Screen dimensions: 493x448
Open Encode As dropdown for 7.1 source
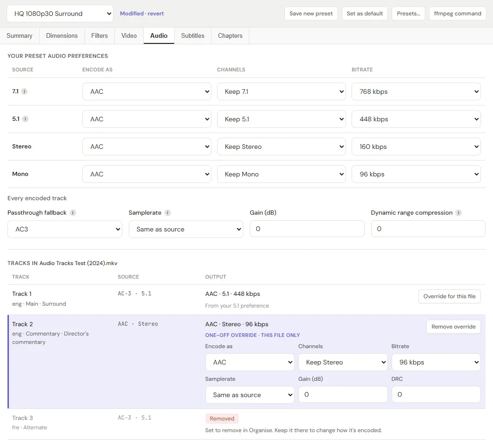(x=147, y=91)
